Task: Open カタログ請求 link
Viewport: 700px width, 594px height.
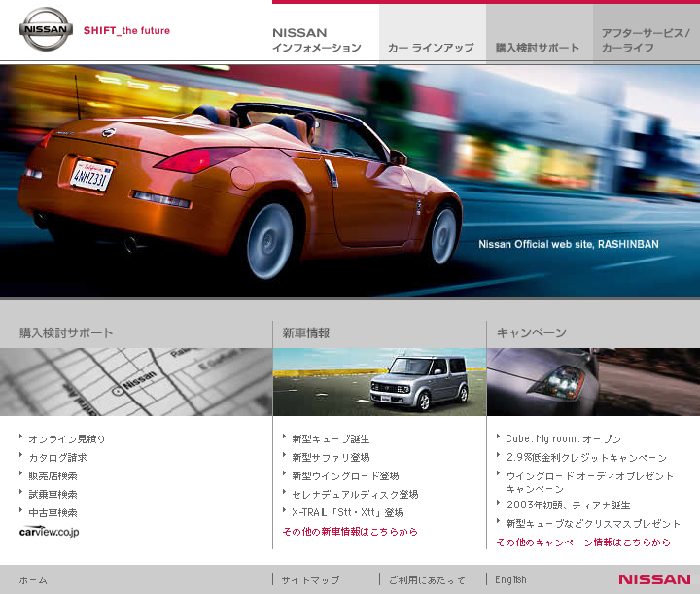Action: click(x=57, y=458)
